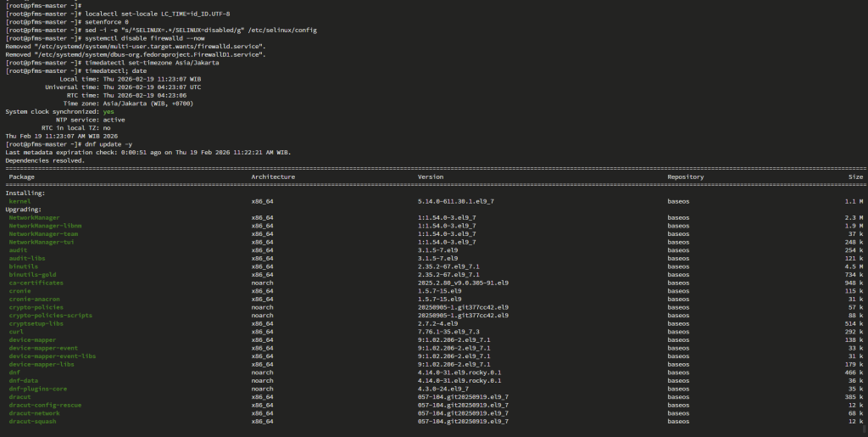
Task: Click the crypto-policies-scripts package name
Action: click(50, 315)
